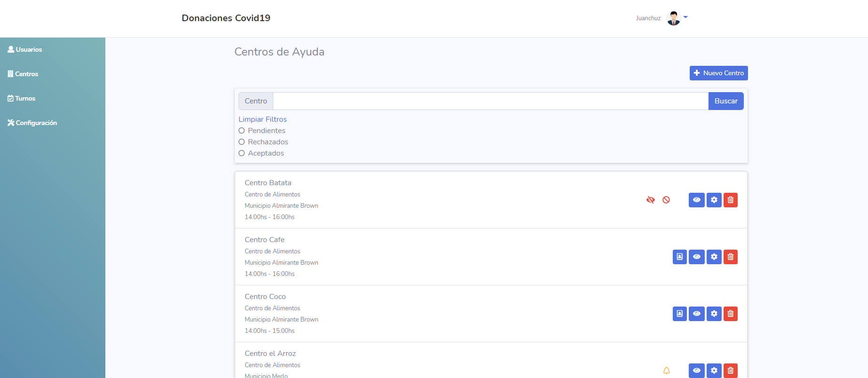The width and height of the screenshot is (868, 378).
Task: Delete Centro Coco with trash button
Action: pos(731,314)
